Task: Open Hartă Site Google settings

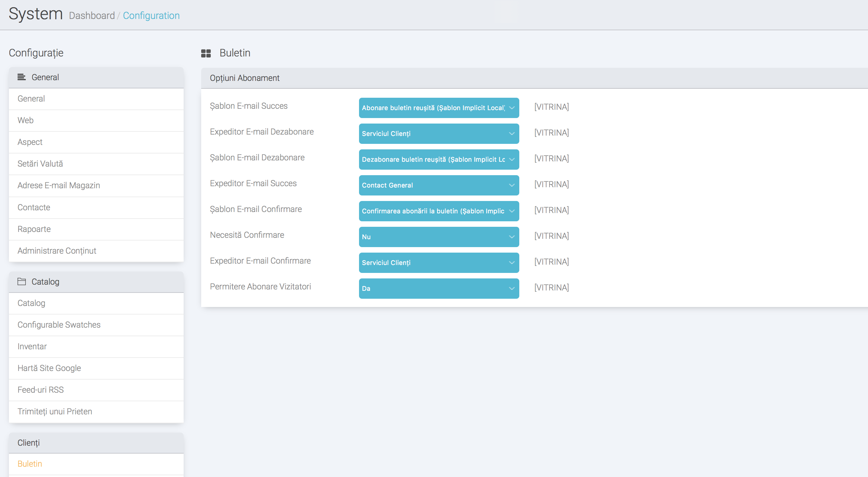Action: click(x=49, y=368)
